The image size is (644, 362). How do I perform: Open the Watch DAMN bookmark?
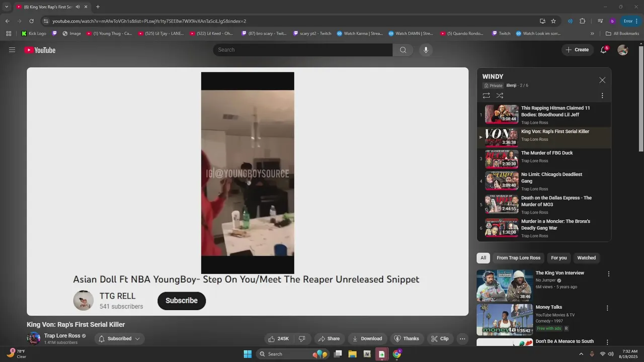click(x=410, y=33)
